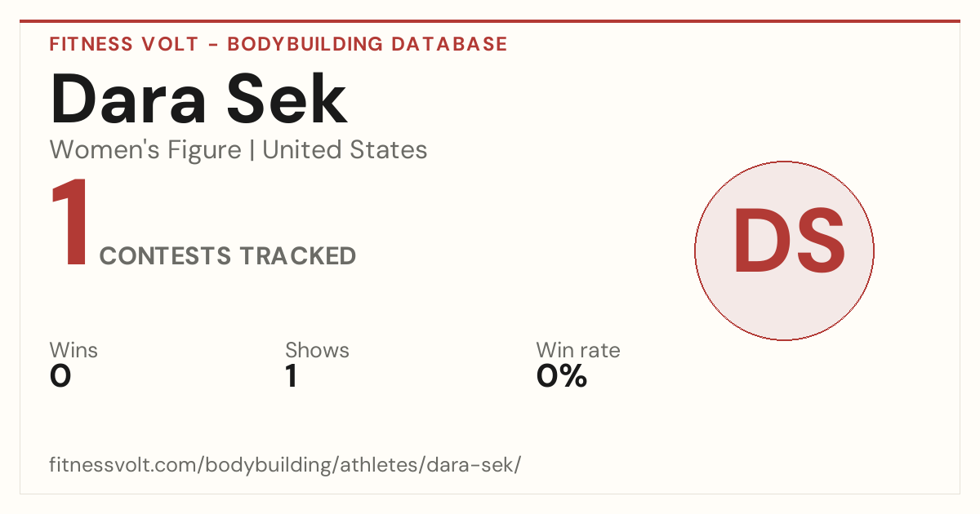Click the Bodybuilding Database header label
Viewport: 980px width, 514px height.
(367, 44)
